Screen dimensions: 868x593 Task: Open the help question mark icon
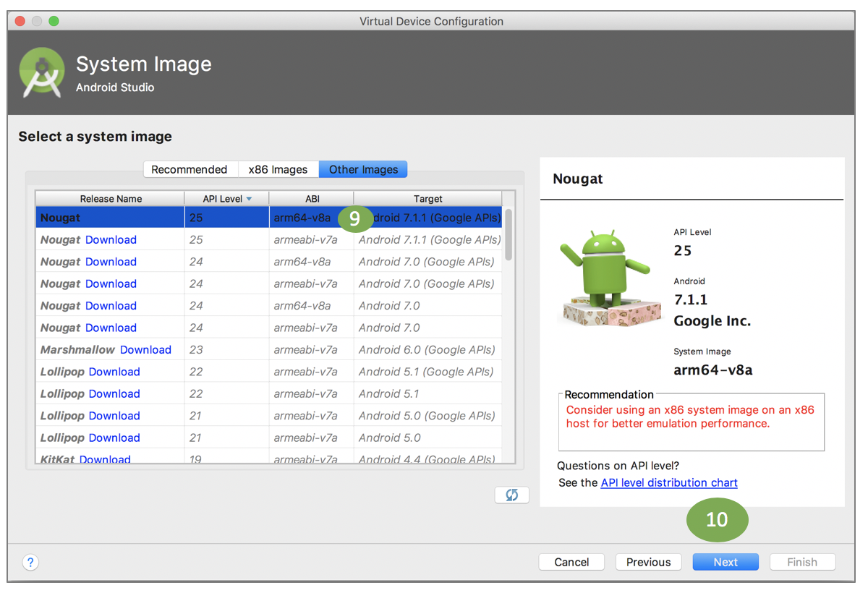(30, 562)
